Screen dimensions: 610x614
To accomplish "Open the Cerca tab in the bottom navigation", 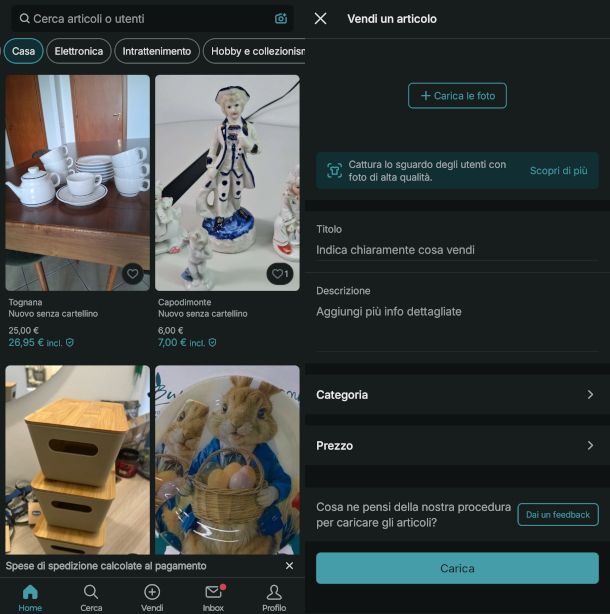I will [91, 598].
